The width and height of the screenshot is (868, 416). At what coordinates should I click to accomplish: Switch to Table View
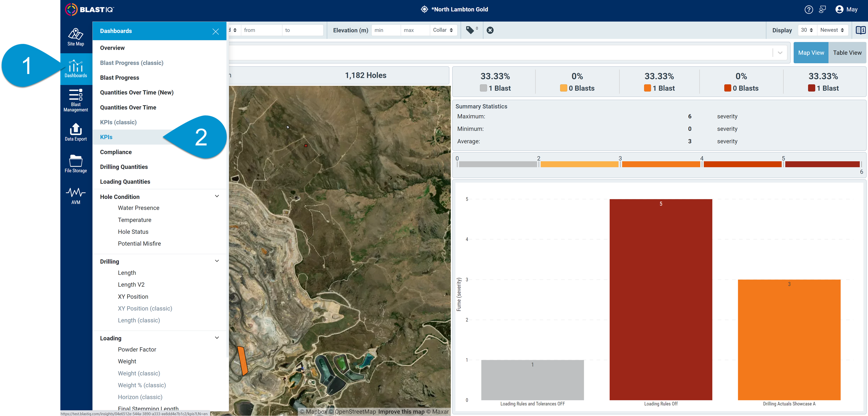tap(847, 53)
